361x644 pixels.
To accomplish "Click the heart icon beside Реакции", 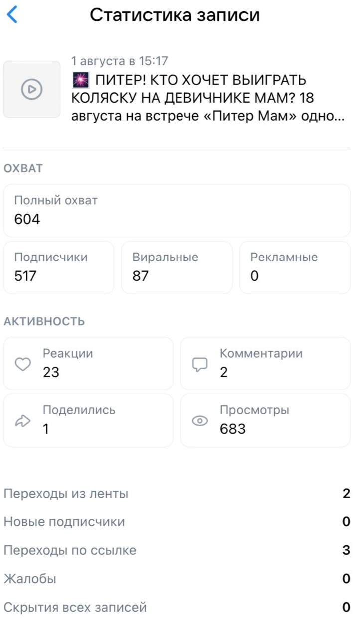I will [x=23, y=365].
